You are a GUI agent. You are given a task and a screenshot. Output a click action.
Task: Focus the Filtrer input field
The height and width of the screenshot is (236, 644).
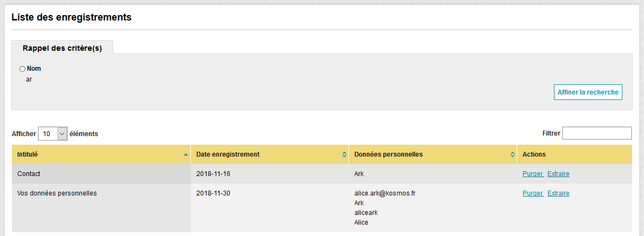tap(597, 133)
